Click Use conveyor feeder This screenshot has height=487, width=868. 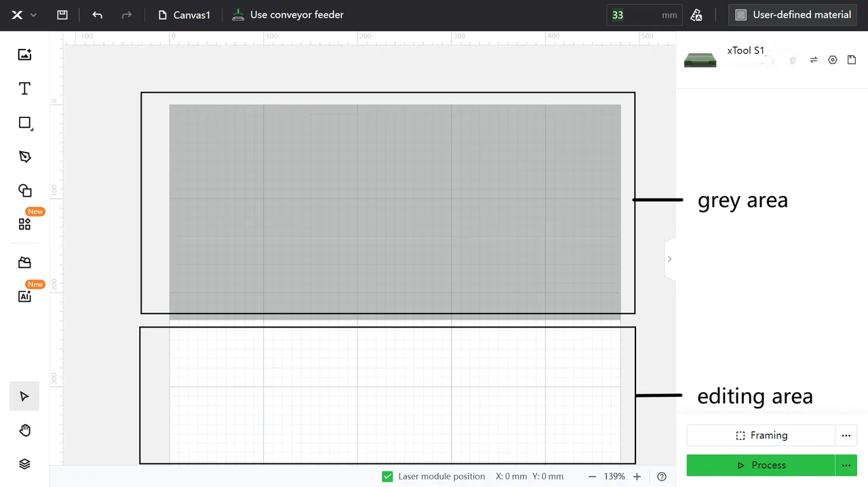288,15
